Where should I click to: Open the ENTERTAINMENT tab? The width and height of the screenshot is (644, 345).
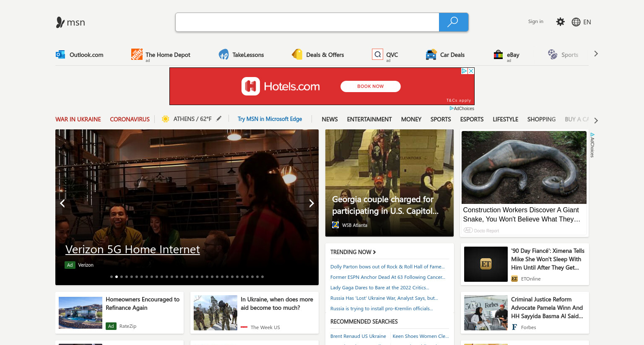tap(369, 119)
